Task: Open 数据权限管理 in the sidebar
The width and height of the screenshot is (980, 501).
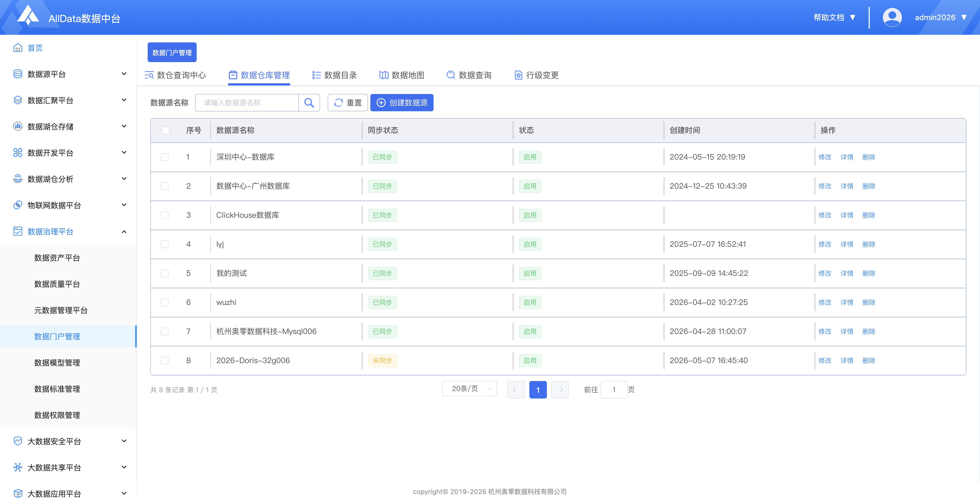Action: point(57,415)
